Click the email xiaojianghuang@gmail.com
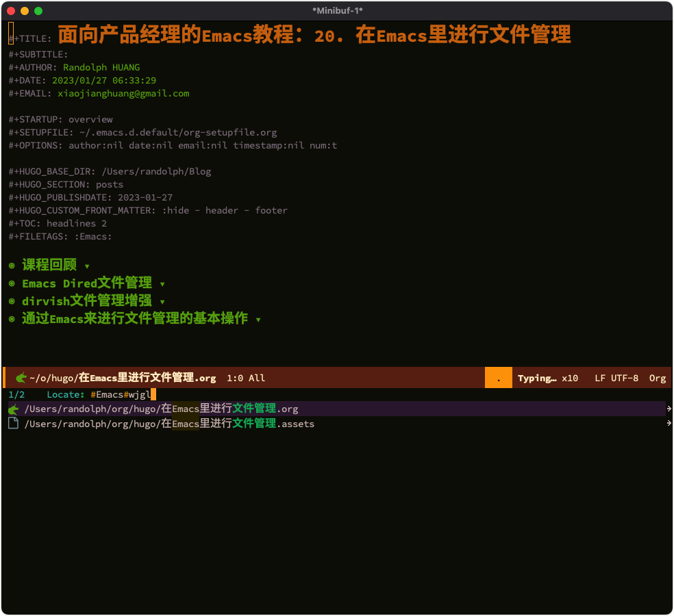 pos(123,94)
